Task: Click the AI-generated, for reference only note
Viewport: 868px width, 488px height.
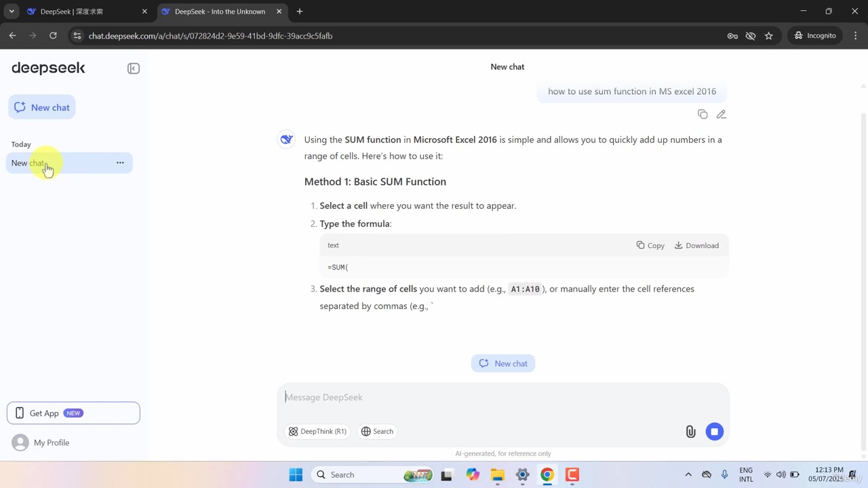Action: tap(503, 453)
